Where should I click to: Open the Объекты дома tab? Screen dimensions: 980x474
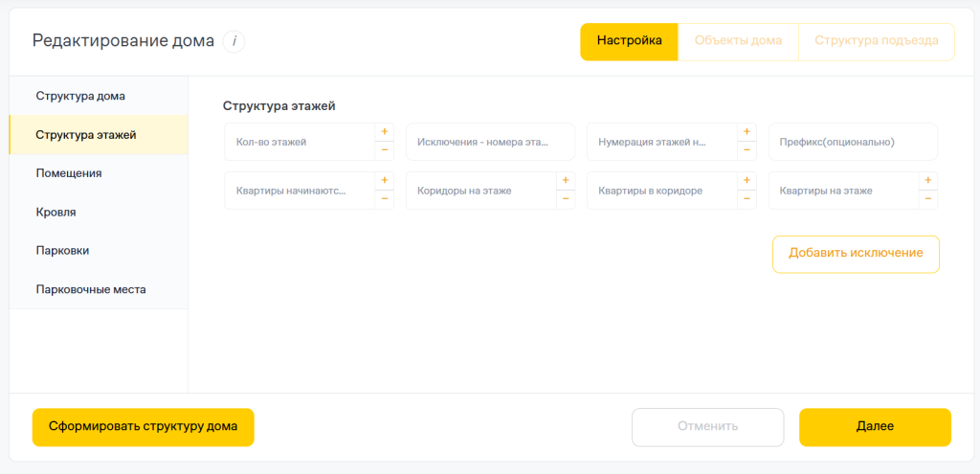pyautogui.click(x=738, y=42)
